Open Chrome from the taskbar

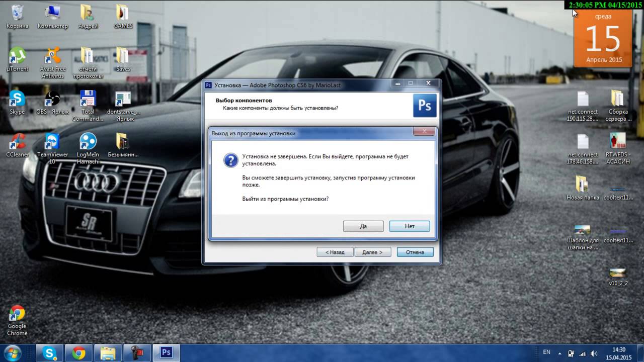click(78, 353)
